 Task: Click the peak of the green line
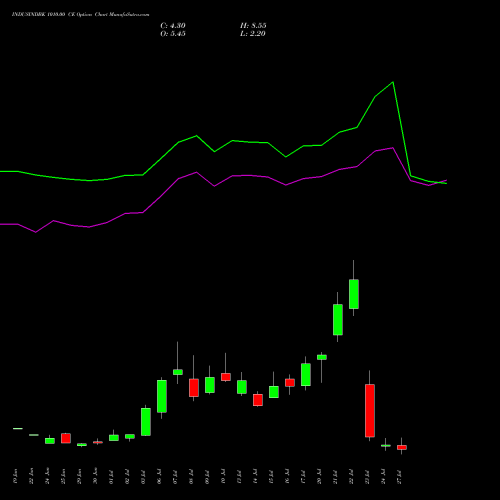click(393, 82)
